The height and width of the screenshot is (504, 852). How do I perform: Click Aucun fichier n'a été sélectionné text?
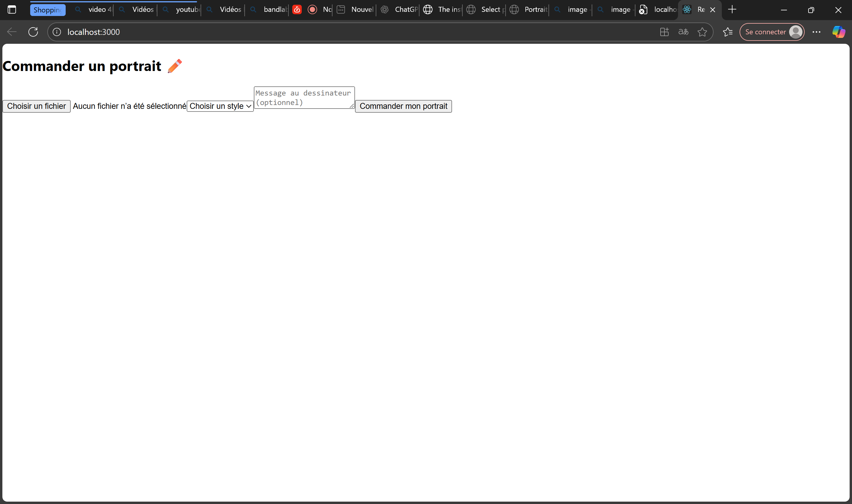pos(129,106)
